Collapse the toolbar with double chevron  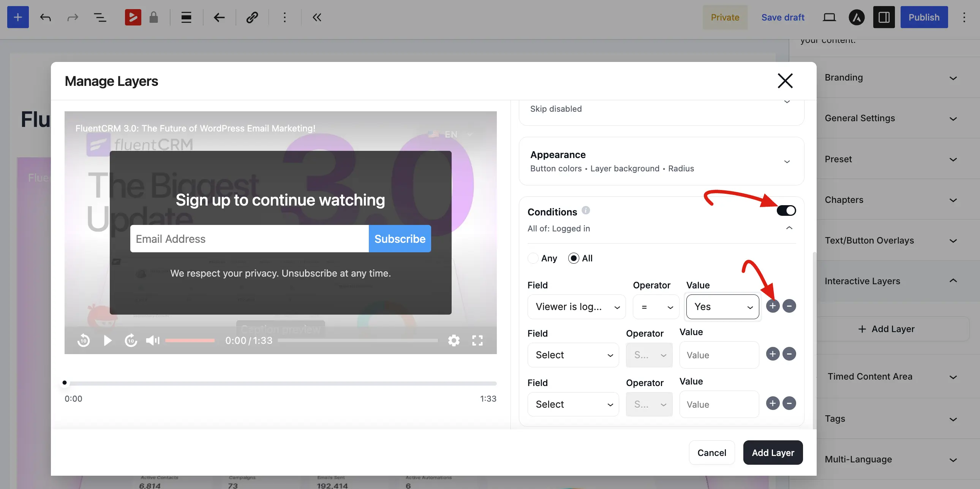(317, 17)
